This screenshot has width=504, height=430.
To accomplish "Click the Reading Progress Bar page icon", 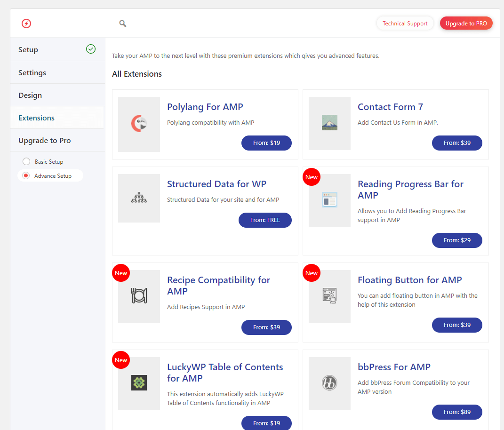I will 329,199.
